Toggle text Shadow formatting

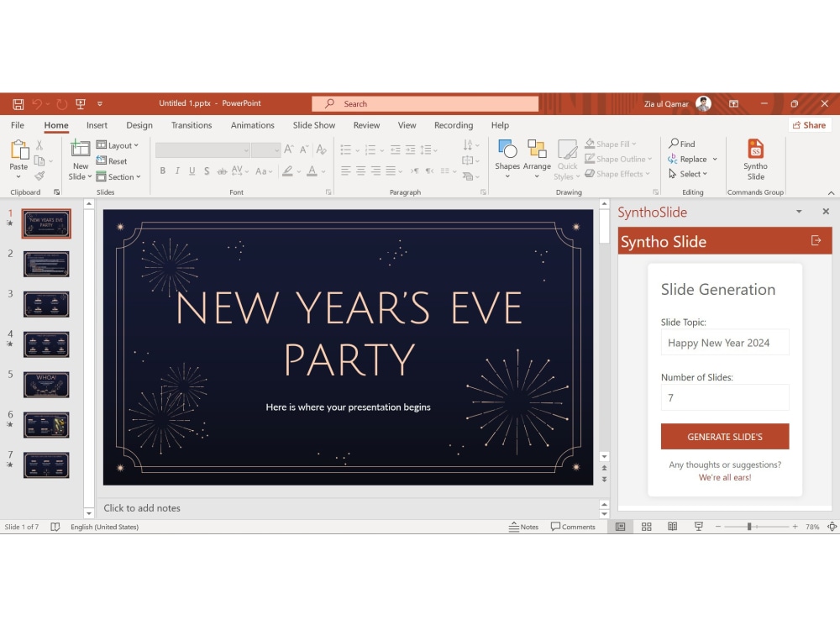pos(207,171)
